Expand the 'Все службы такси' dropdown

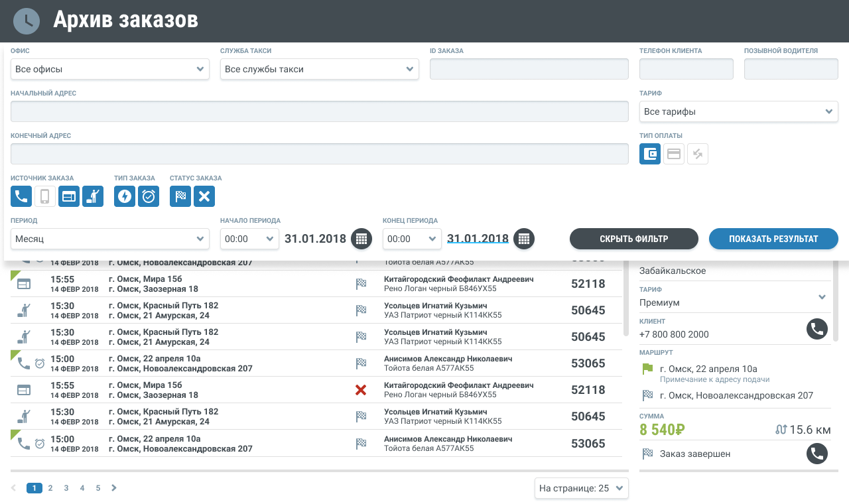tap(320, 69)
